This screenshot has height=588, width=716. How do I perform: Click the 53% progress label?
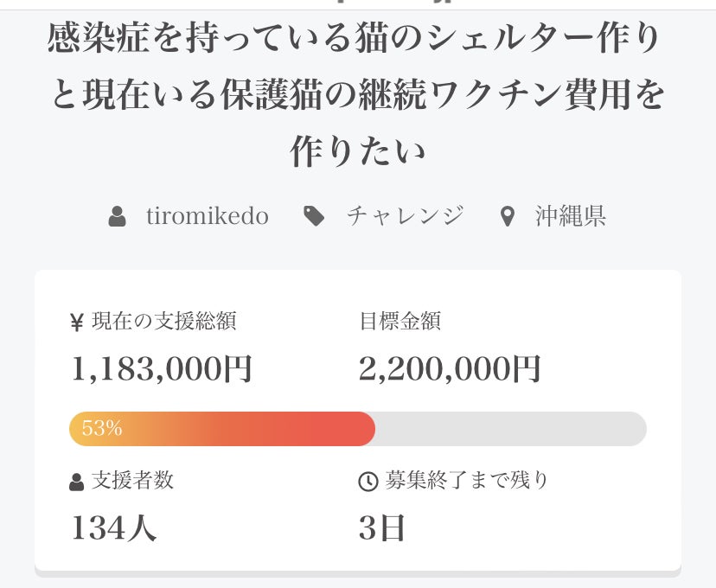[102, 428]
